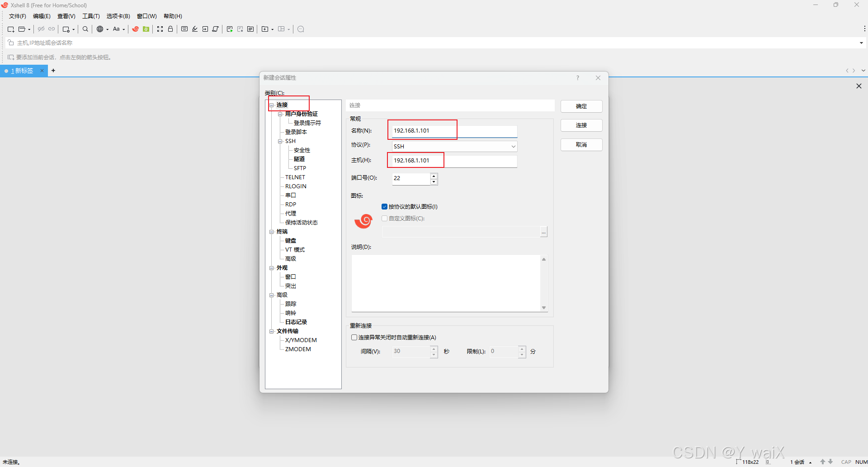Click the padlock lock-screen icon
Screen dimensions: 868x467
tap(170, 29)
